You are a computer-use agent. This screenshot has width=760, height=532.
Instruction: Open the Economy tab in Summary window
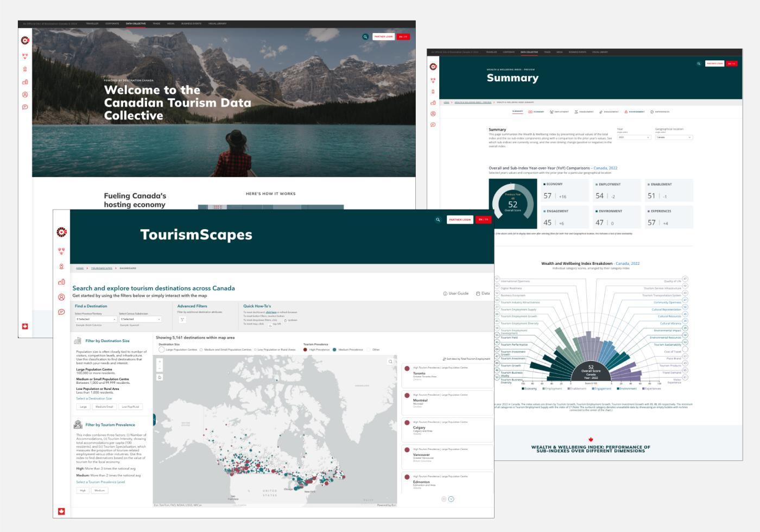536,112
